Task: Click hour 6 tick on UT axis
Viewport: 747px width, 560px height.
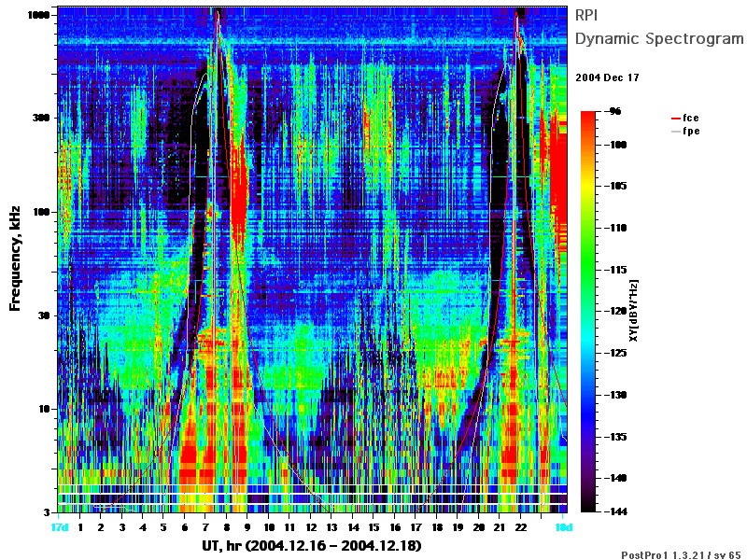Action: 184,527
